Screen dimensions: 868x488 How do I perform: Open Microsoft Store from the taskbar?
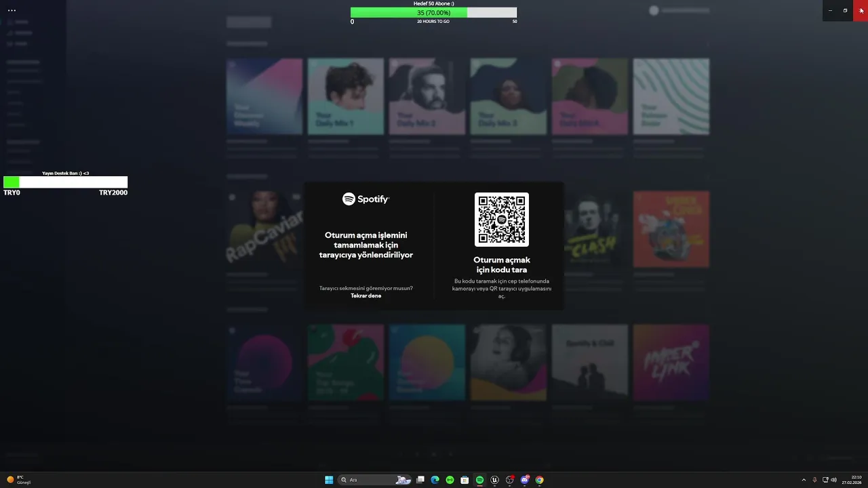coord(465,480)
